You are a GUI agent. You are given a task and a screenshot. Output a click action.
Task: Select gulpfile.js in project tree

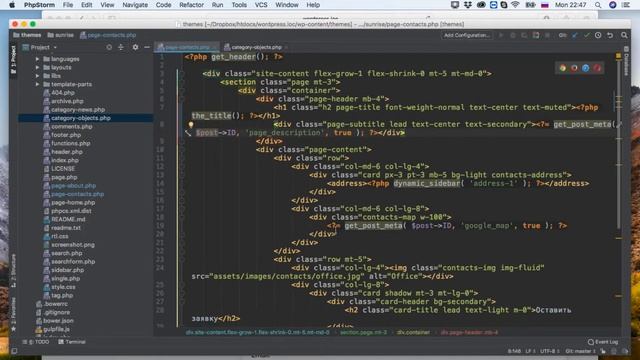pyautogui.click(x=56, y=329)
